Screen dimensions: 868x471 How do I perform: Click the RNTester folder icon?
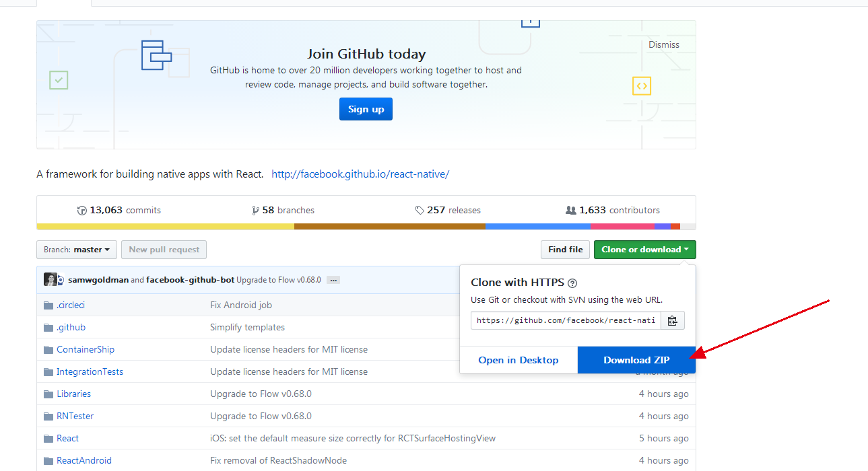click(48, 416)
